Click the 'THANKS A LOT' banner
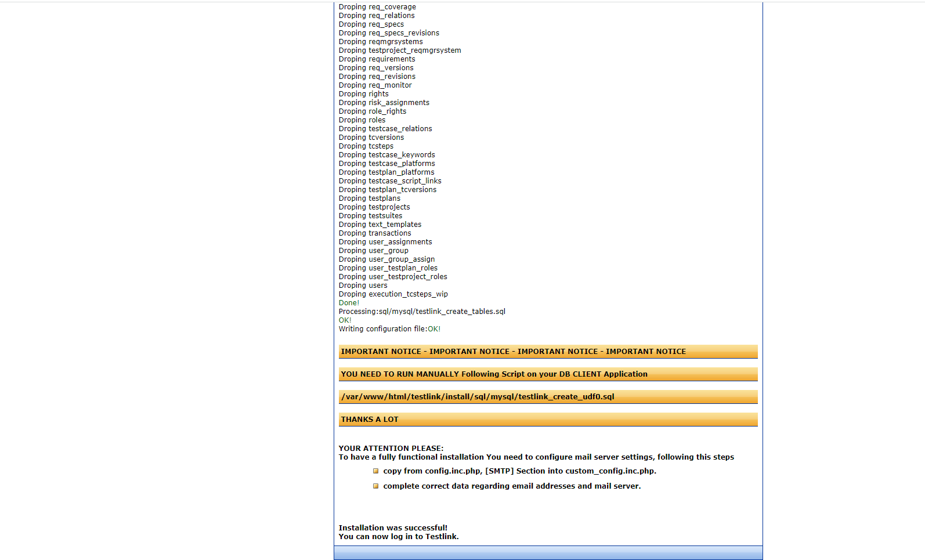The height and width of the screenshot is (560, 925). pyautogui.click(x=548, y=420)
